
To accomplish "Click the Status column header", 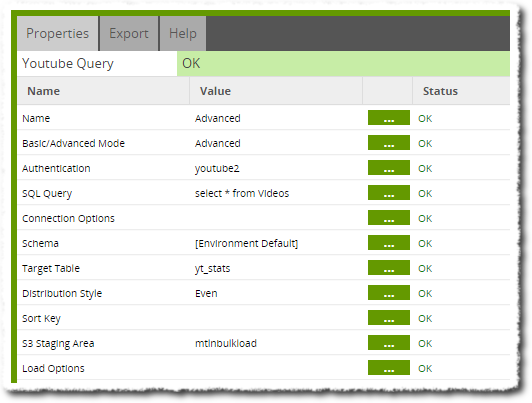I will pyautogui.click(x=440, y=91).
